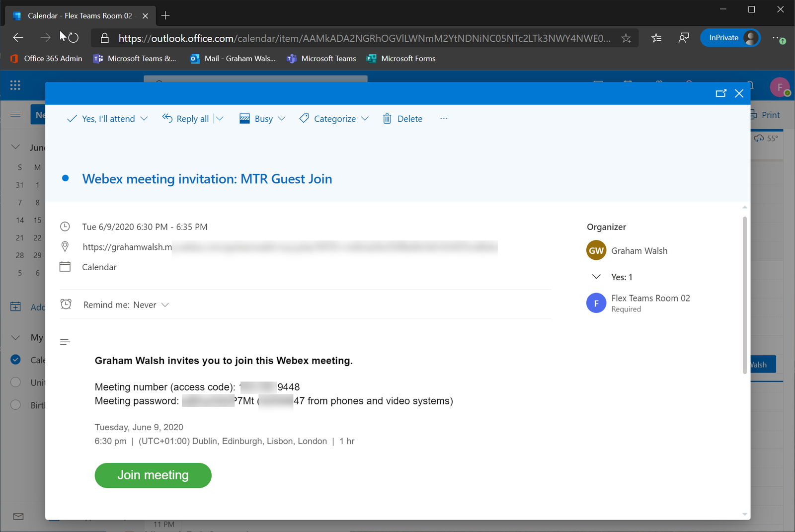Click Reply all to the invitation
The image size is (795, 532).
point(191,118)
